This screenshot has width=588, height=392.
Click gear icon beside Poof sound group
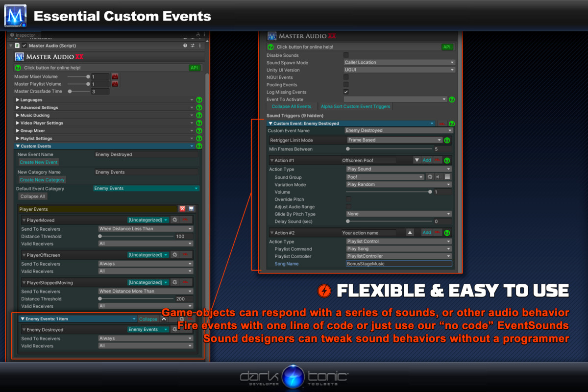click(x=430, y=177)
